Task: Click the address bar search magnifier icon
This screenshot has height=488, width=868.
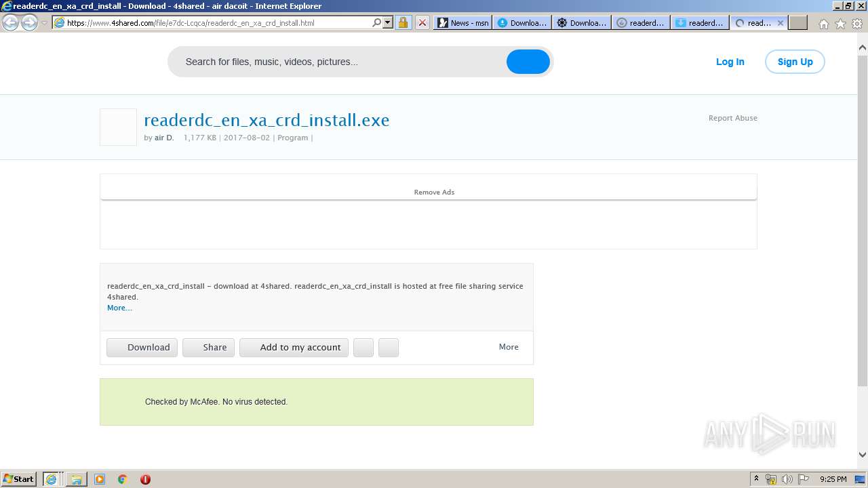Action: 377,22
